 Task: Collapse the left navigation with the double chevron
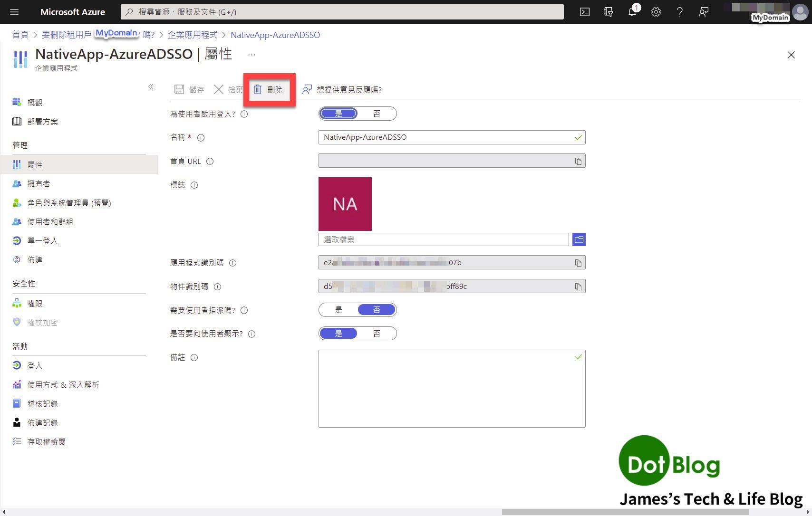pyautogui.click(x=151, y=86)
